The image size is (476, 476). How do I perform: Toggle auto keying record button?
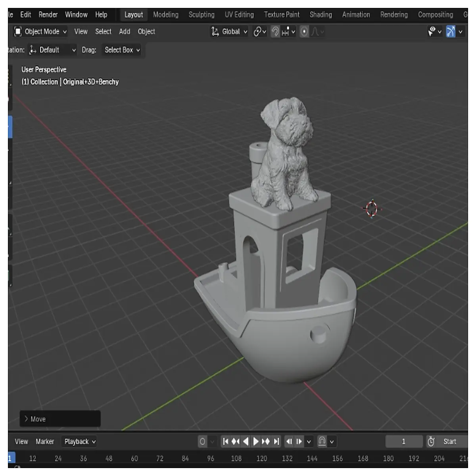point(202,441)
